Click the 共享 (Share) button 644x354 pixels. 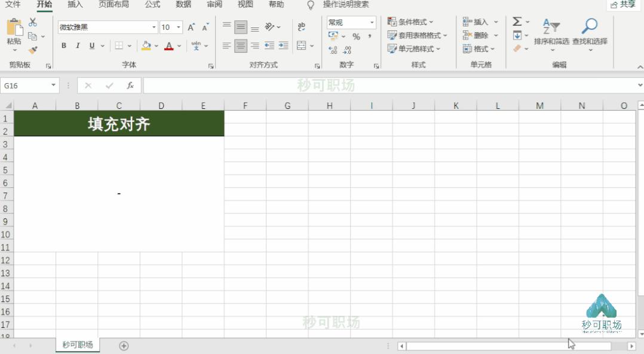pos(623,5)
